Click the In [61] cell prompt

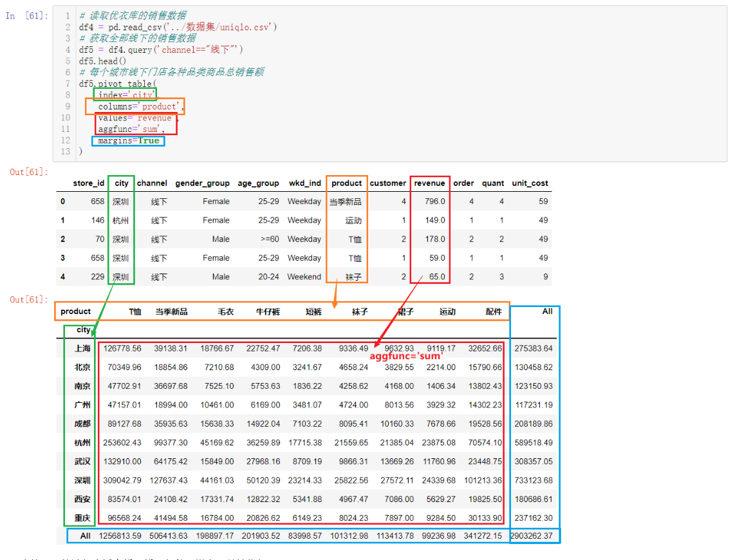[27, 15]
